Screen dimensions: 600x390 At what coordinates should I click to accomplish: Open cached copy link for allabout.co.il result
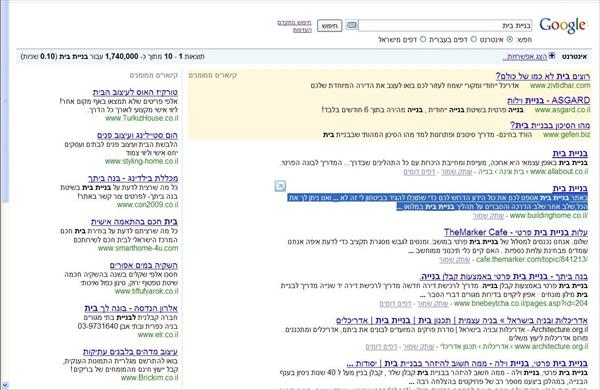(456, 172)
